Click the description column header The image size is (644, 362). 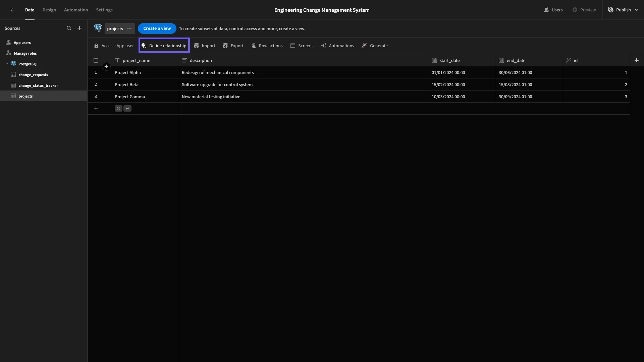304,60
